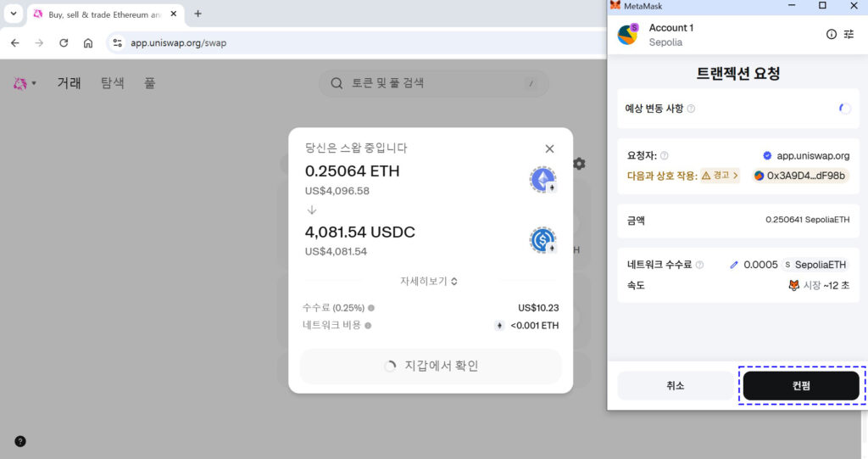This screenshot has width=868, height=459.
Task: Click the help icon next to 예상 변동 사항
Action: 691,109
